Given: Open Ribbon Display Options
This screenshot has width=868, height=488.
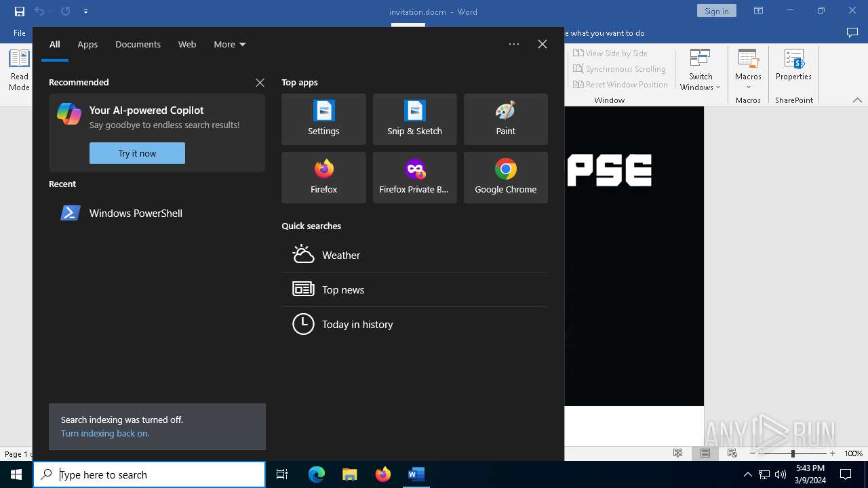Looking at the screenshot, I should point(758,11).
